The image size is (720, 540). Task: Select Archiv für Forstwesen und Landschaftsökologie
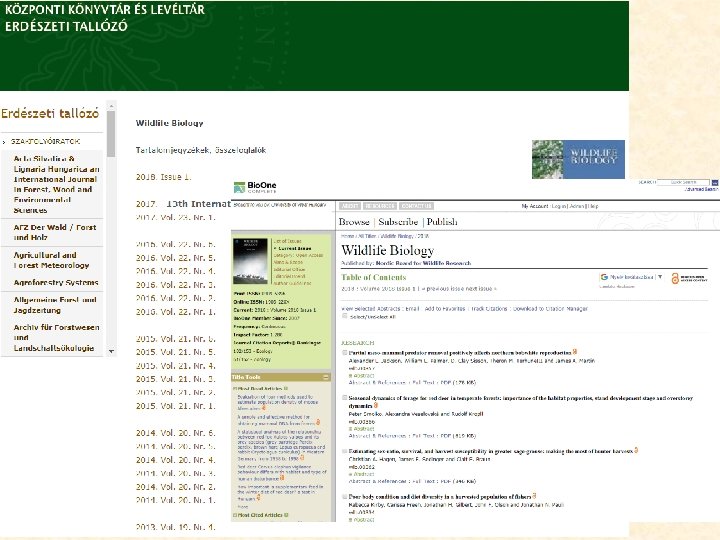[x=56, y=338]
